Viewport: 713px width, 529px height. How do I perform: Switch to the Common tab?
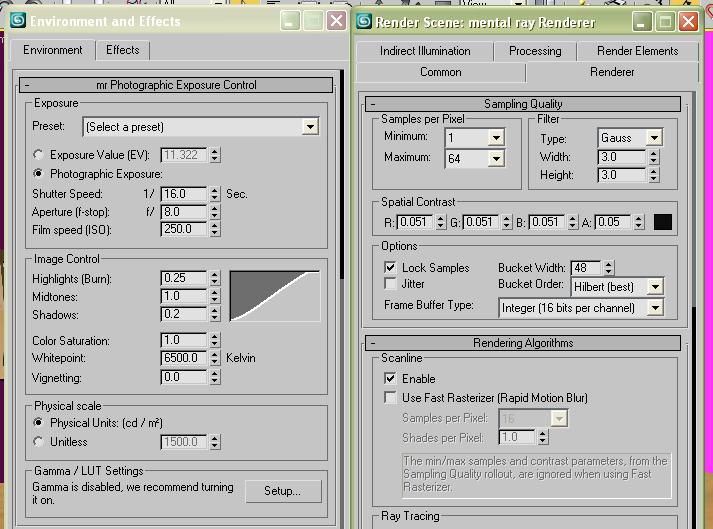441,72
